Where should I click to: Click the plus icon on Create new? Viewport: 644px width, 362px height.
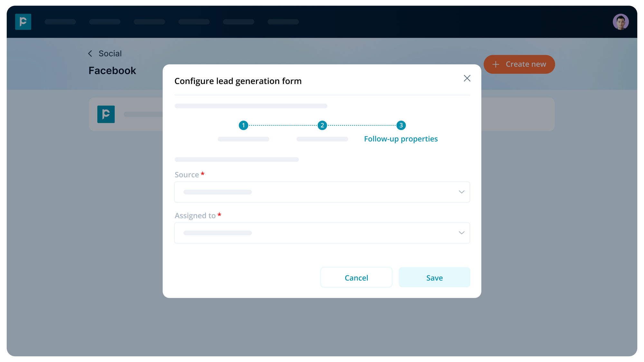[496, 64]
